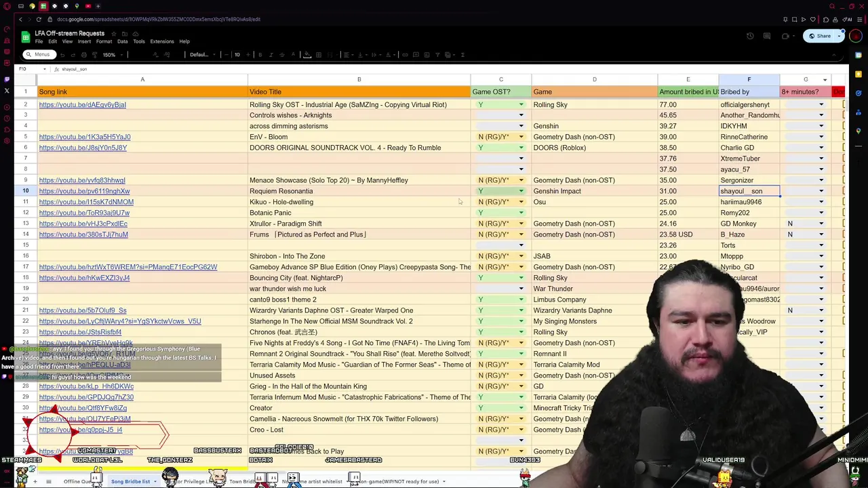This screenshot has width=868, height=488.
Task: Insert a link from the toolbar
Action: (x=405, y=55)
